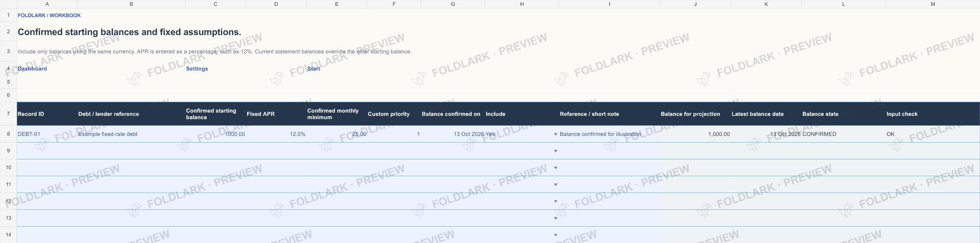Click the 'Reference / short note' header

coord(610,114)
